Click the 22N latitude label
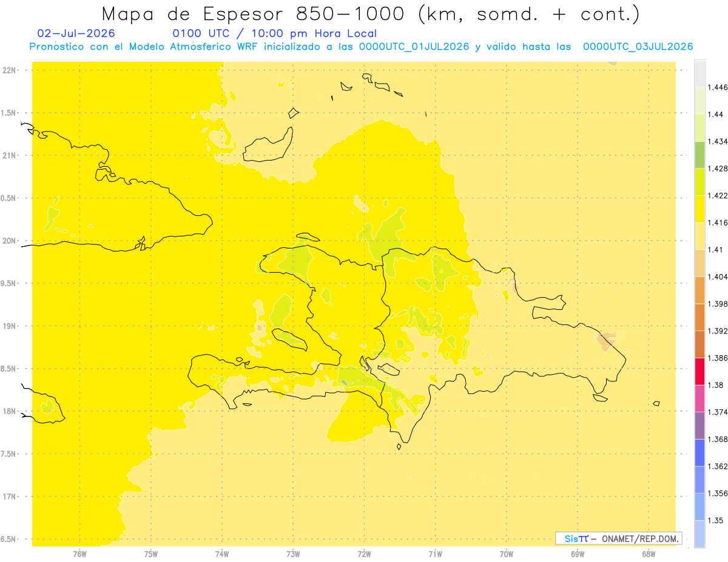Image resolution: width=728 pixels, height=562 pixels. 10,70
